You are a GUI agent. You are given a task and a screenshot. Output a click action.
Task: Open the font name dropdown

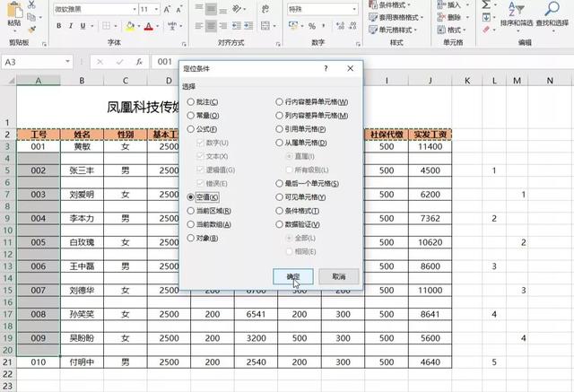(135, 9)
